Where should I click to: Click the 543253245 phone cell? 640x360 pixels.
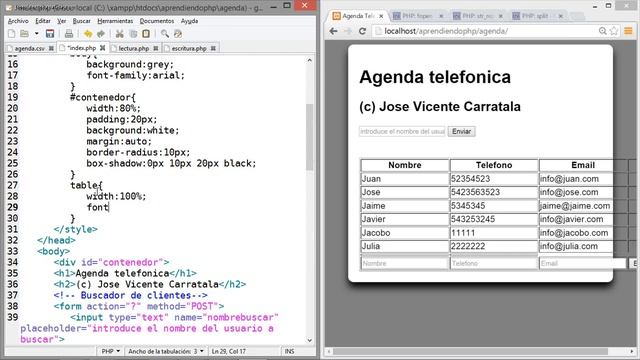click(x=494, y=219)
